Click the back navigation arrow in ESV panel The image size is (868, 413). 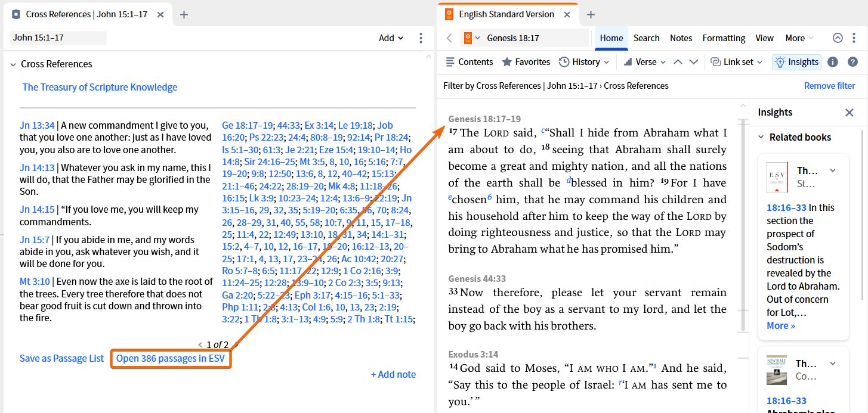click(x=449, y=38)
